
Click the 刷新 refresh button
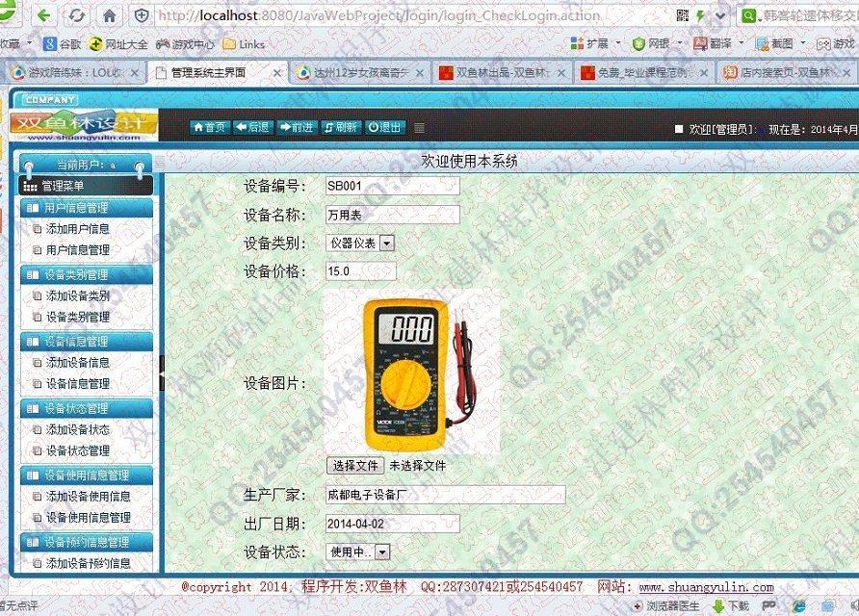(x=340, y=127)
